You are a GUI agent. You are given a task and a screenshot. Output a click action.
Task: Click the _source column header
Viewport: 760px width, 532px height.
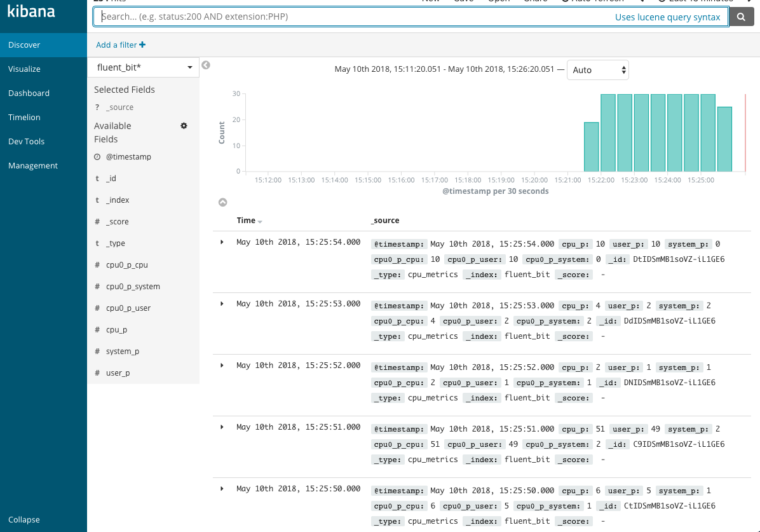385,220
